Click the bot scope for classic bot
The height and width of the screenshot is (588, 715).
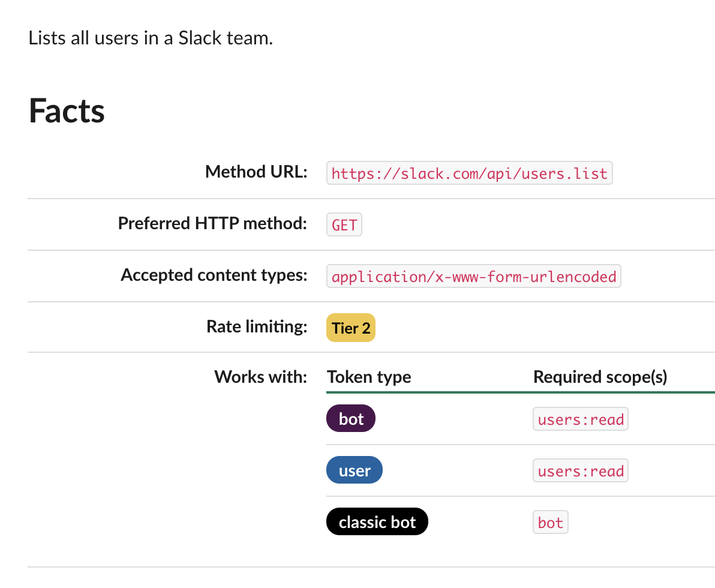550,522
